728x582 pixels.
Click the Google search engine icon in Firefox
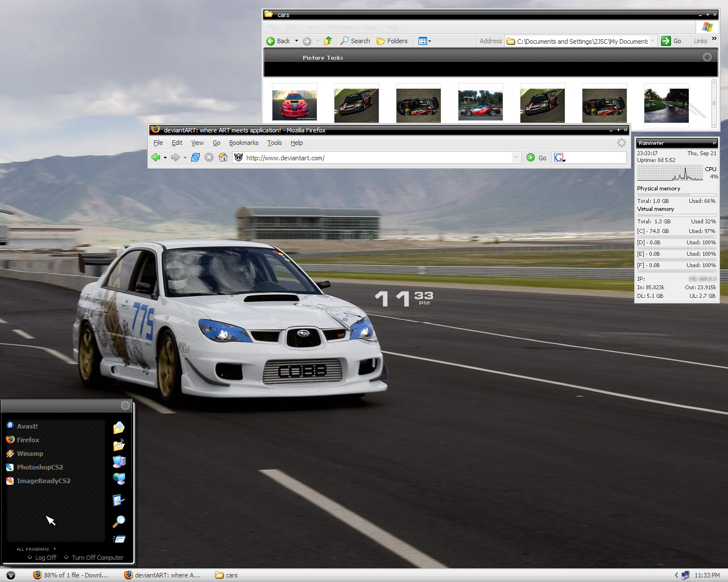(x=559, y=157)
